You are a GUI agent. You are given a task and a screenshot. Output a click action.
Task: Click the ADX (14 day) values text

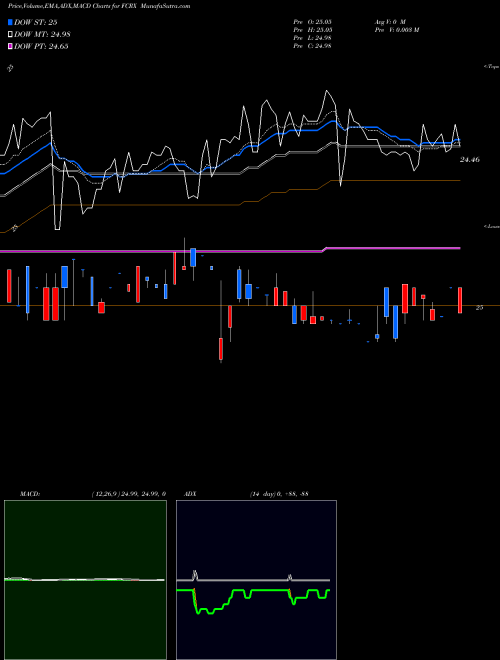[x=279, y=494]
